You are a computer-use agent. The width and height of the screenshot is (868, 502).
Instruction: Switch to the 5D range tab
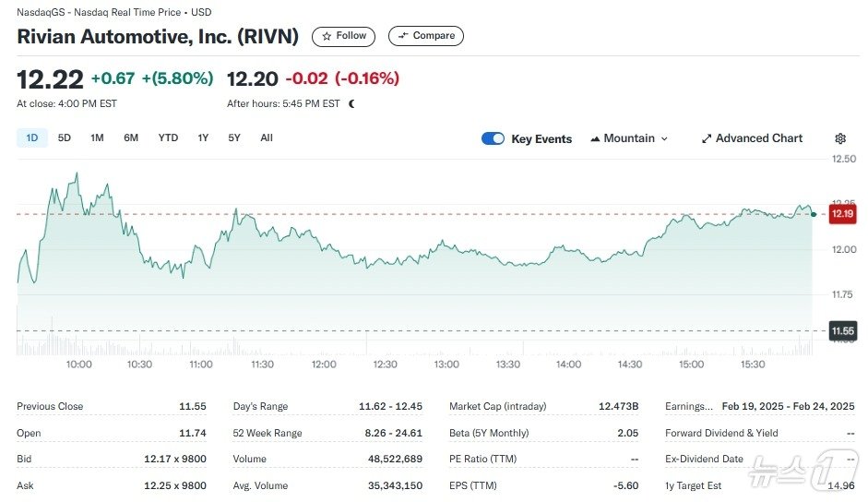65,138
